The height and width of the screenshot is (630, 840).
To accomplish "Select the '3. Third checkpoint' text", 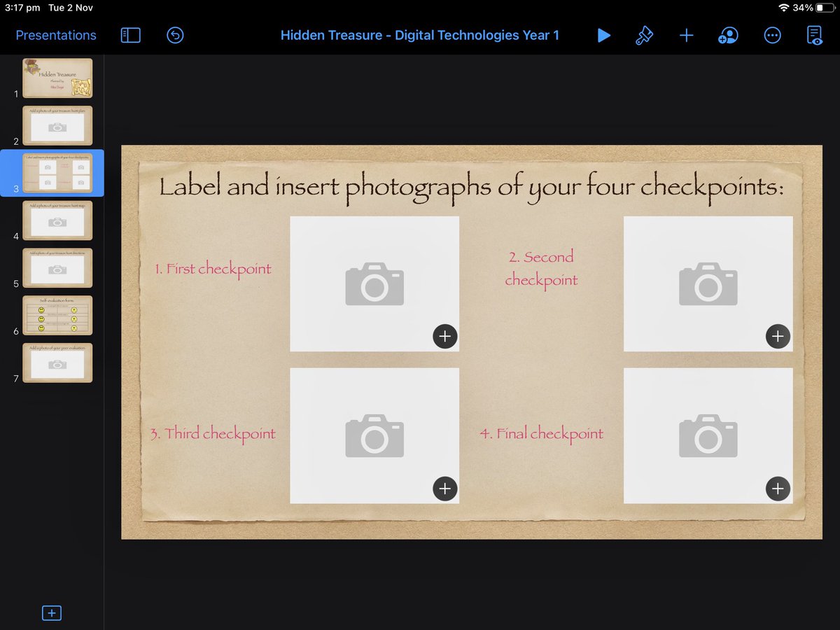I will coord(213,434).
